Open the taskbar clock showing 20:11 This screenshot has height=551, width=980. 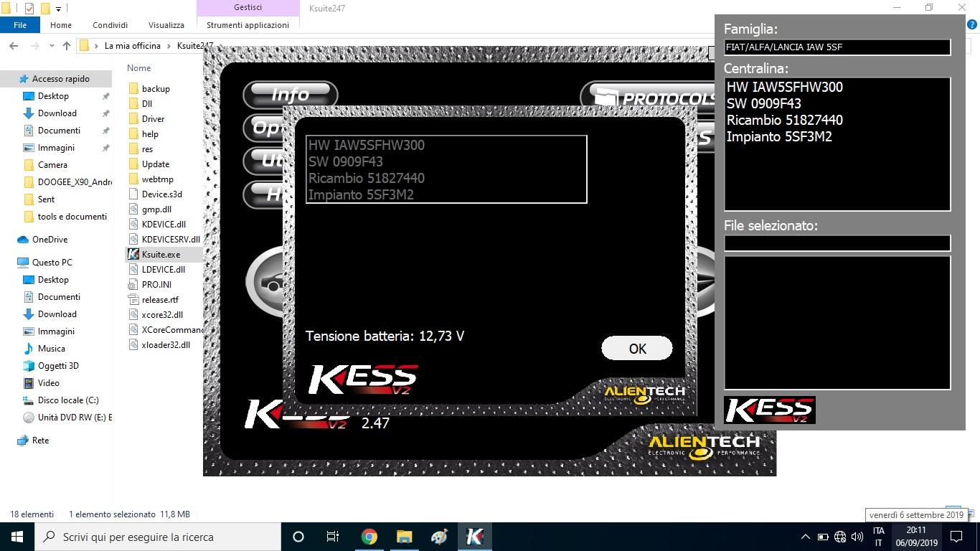coord(916,537)
